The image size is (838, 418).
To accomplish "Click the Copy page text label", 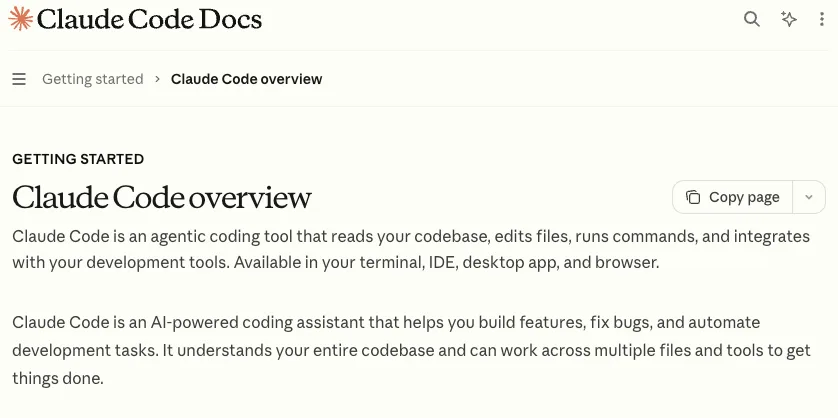I will coord(744,197).
